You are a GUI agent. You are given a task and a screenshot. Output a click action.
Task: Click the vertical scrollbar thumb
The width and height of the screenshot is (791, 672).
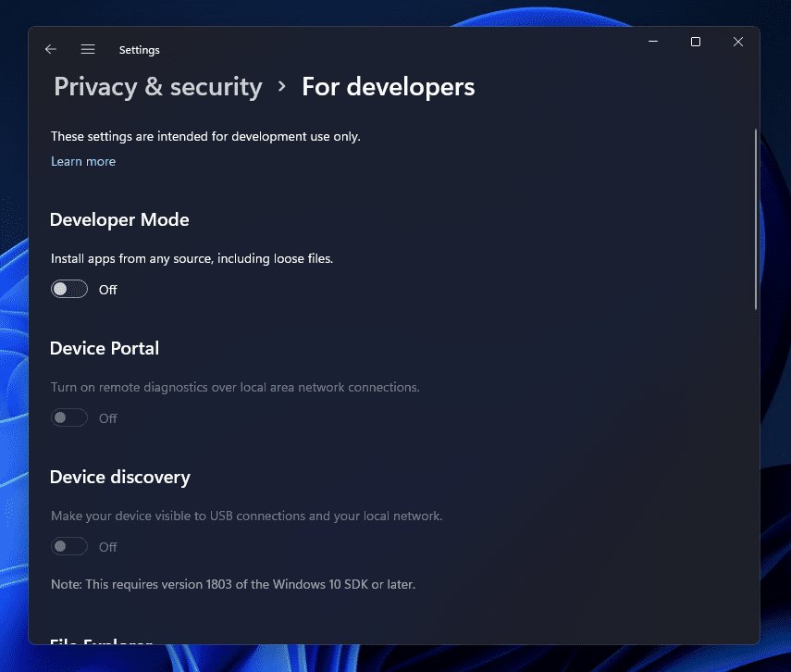point(756,218)
